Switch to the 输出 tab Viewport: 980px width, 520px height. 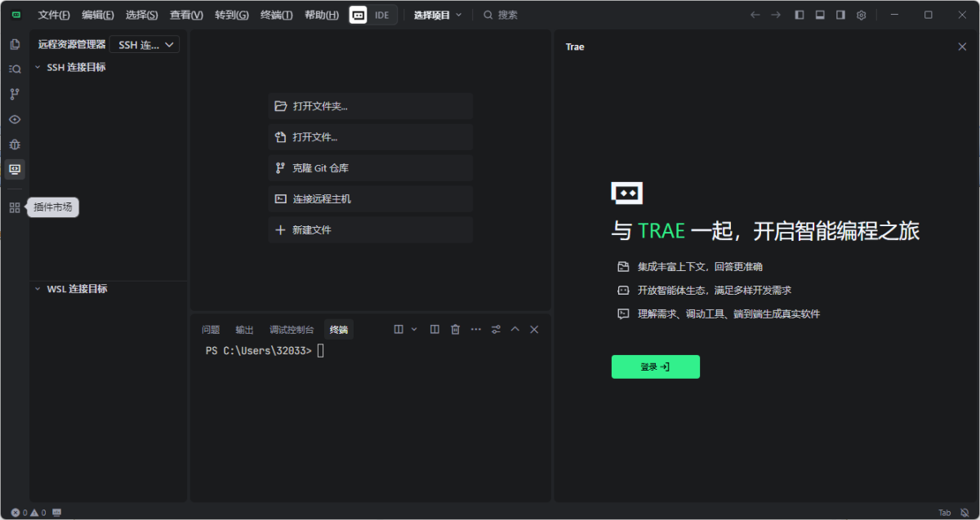click(x=244, y=329)
